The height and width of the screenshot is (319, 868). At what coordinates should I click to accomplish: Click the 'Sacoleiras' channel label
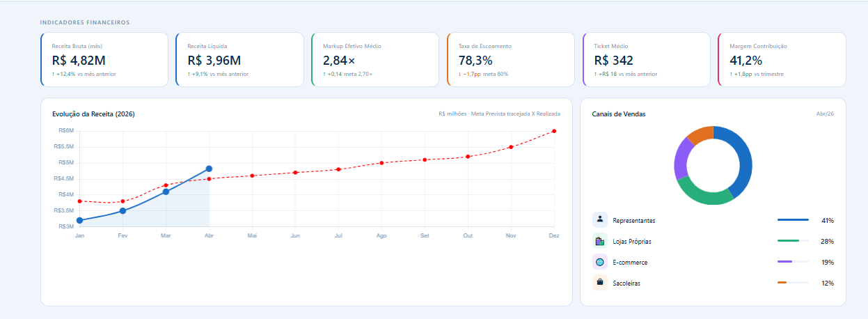[626, 283]
